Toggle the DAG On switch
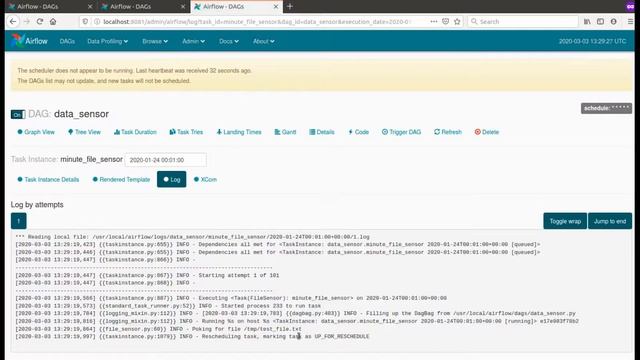 [18, 115]
